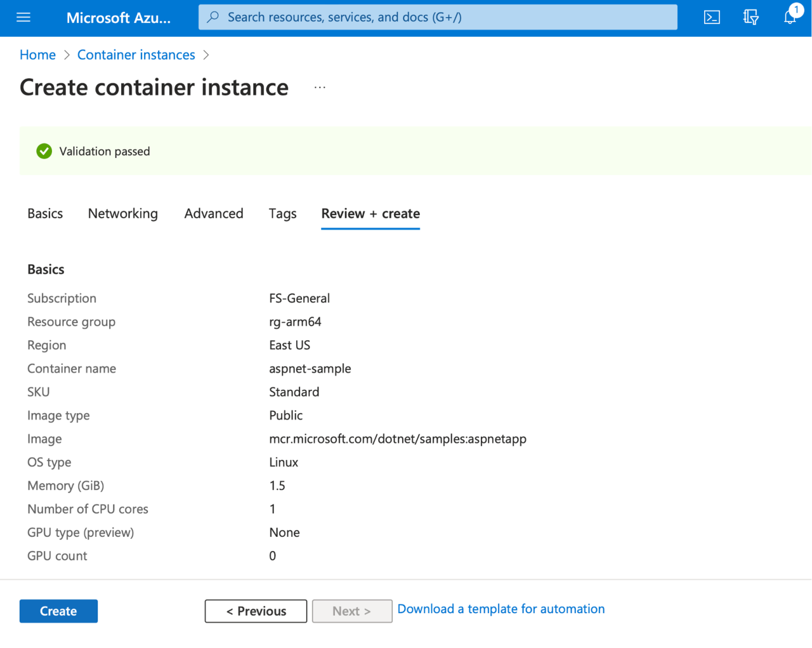Open more actions via the ellipsis icon

pos(320,88)
